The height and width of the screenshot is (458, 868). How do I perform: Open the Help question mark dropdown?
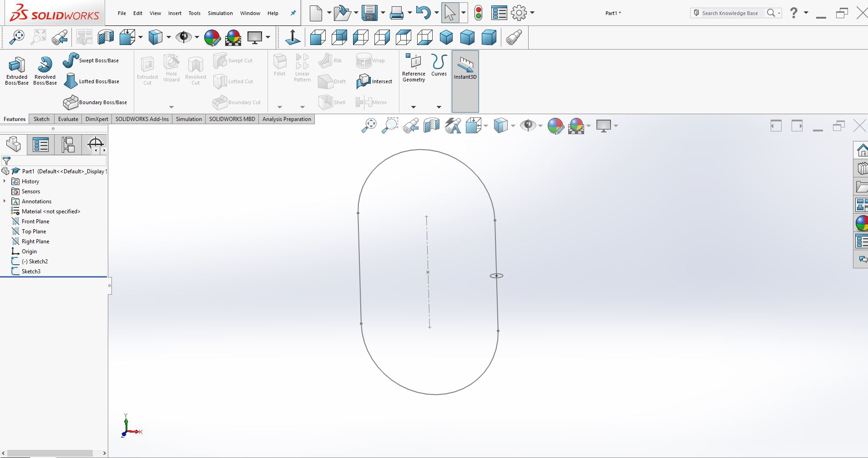tap(806, 13)
